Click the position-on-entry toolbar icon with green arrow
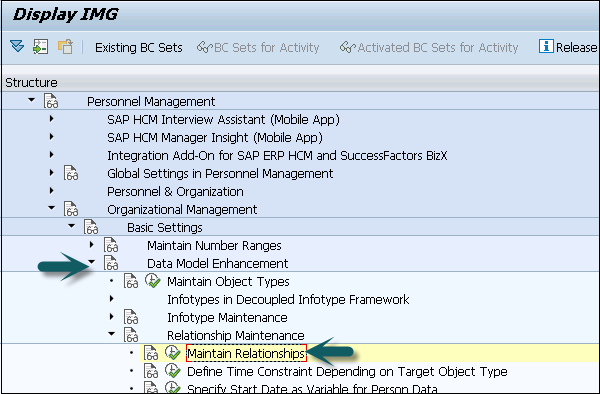The width and height of the screenshot is (600, 394). (41, 47)
